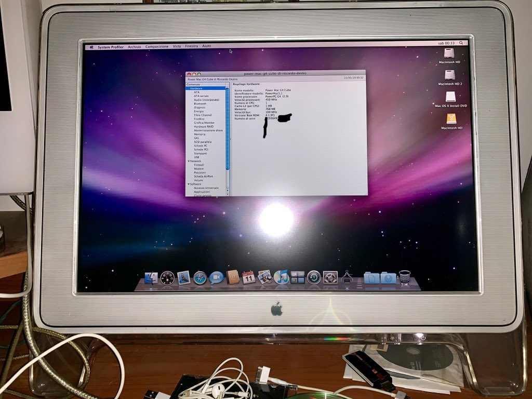Open iTunes from the Dock
Screen dimensions: 532x399
click(x=281, y=277)
